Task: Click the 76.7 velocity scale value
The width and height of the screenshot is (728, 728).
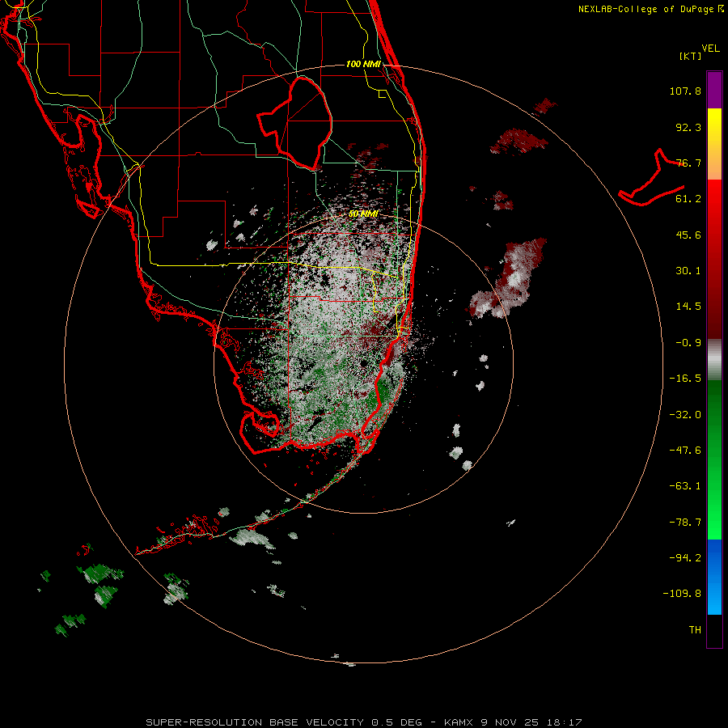Action: 688,163
